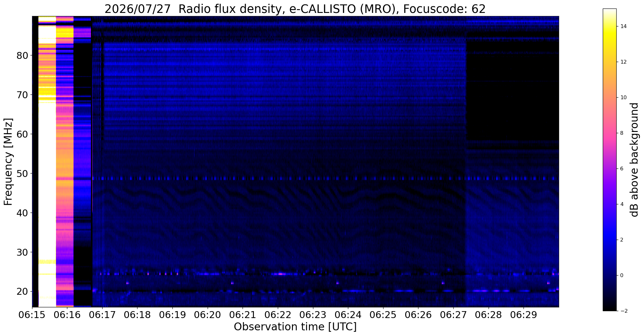Viewport: 644px width, 336px height.
Task: Click the 06:17 time tick label
Action: coord(102,315)
